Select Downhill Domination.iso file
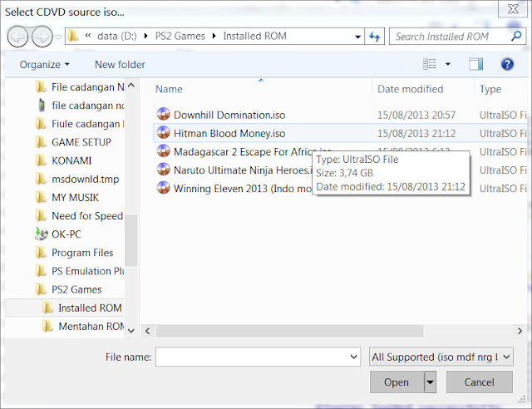This screenshot has width=532, height=409. [x=229, y=115]
